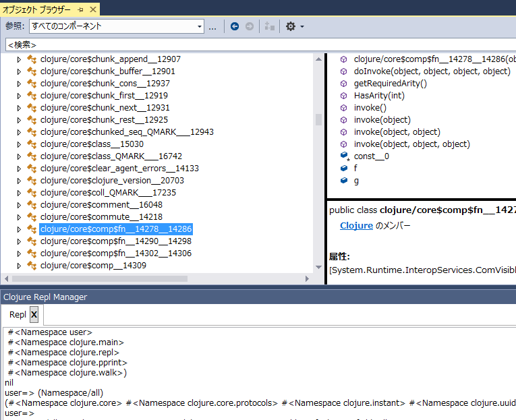Image resolution: width=516 pixels, height=420 pixels.
Task: Select invoke(object, object) member
Action: (x=397, y=132)
